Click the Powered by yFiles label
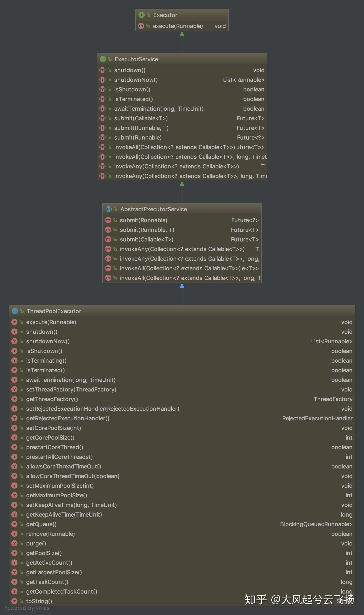 (x=27, y=608)
